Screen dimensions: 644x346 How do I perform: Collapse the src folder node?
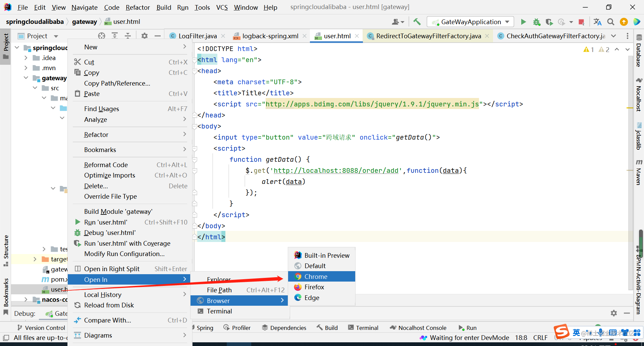(x=35, y=88)
